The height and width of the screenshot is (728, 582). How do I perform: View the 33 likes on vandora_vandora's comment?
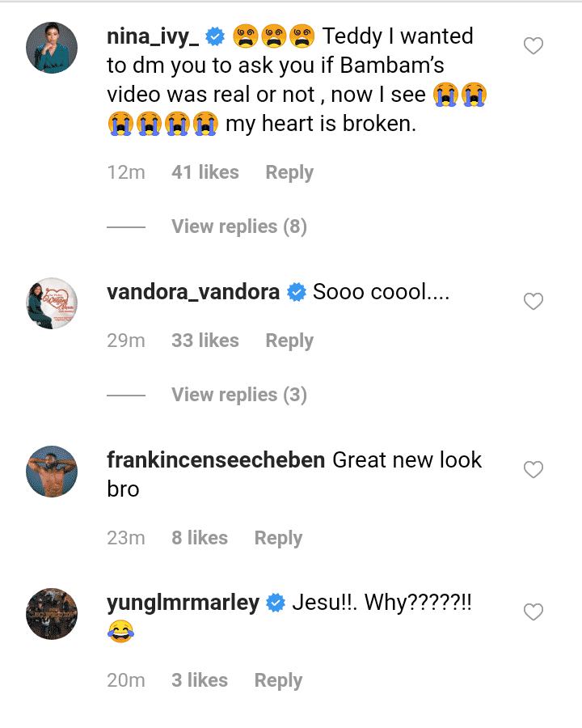(x=205, y=341)
